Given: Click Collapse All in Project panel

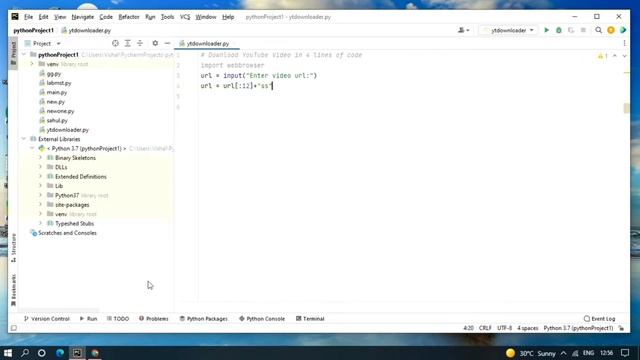Looking at the screenshot, I should point(140,43).
